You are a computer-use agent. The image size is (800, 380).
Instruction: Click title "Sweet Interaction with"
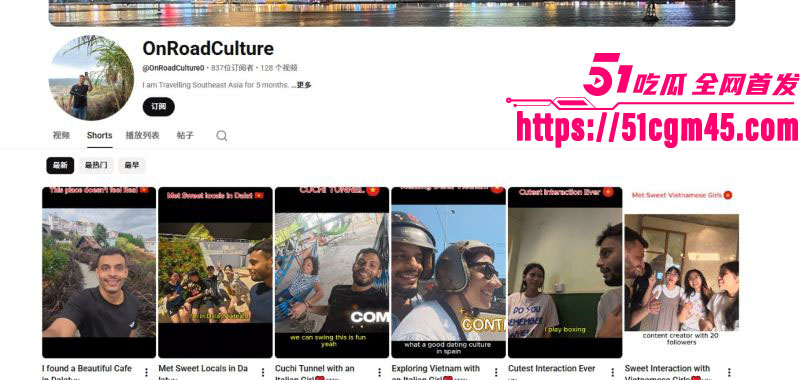(x=667, y=368)
